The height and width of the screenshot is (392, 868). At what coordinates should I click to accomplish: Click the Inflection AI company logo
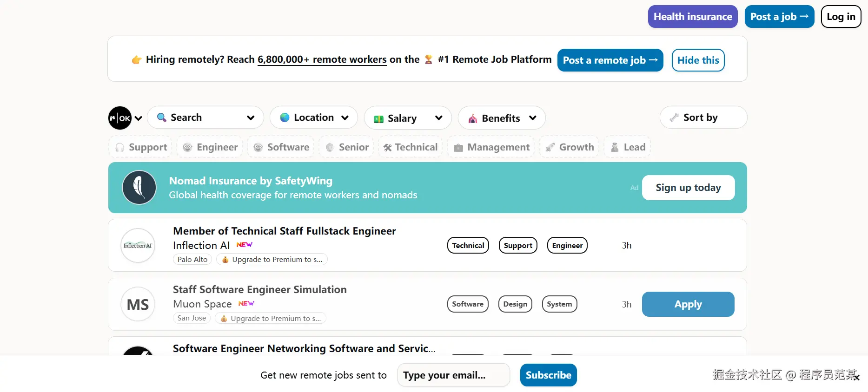point(138,245)
